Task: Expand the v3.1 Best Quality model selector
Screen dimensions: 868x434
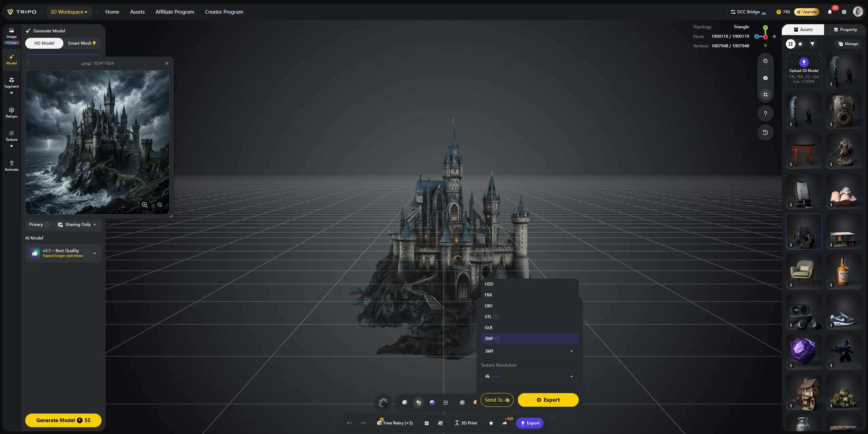Action: tap(63, 253)
